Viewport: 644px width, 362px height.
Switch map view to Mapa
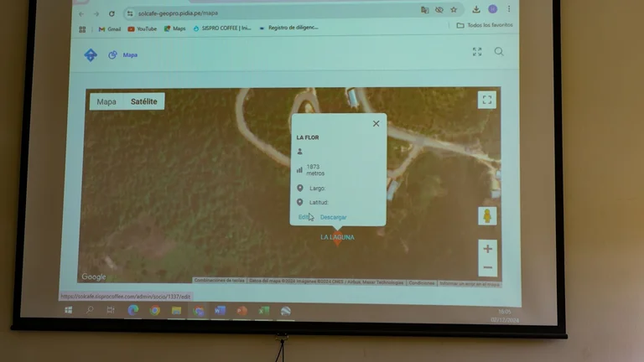pyautogui.click(x=106, y=101)
